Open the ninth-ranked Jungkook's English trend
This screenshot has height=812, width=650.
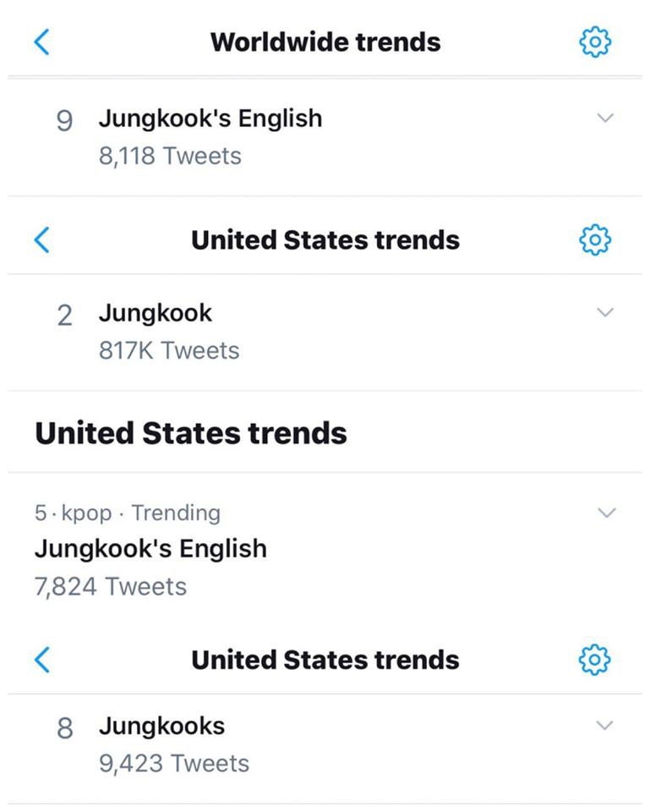click(x=210, y=118)
